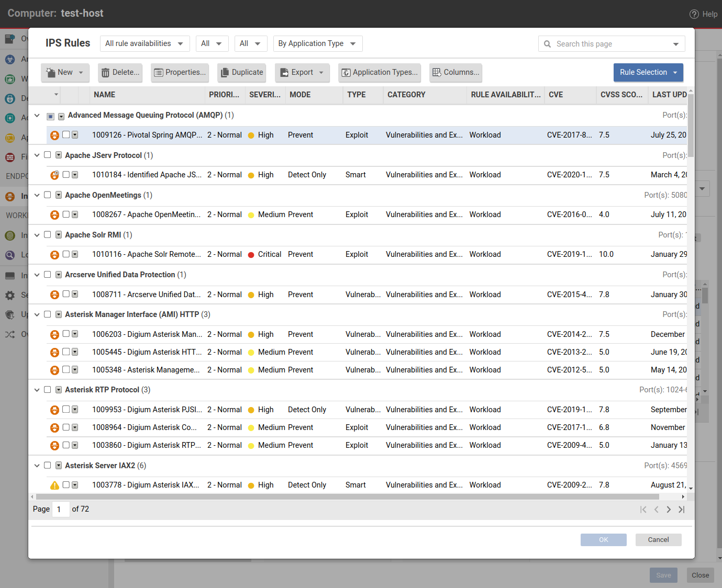722x588 pixels.
Task: Open Application Types dialog
Action: coord(380,73)
